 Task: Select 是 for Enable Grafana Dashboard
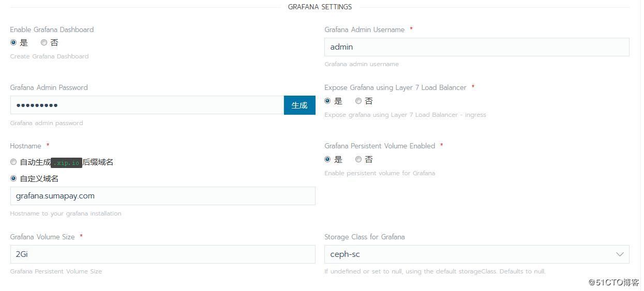point(13,43)
